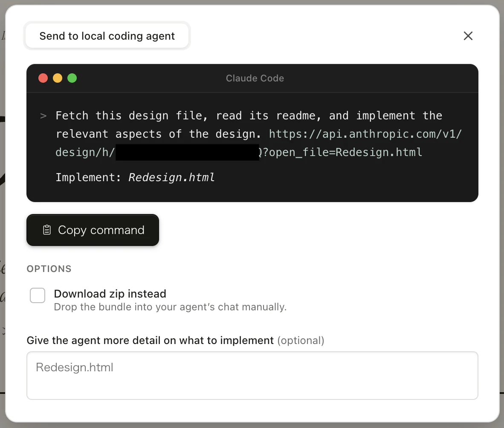
Task: Click the red dot in the terminal header
Action: (43, 78)
